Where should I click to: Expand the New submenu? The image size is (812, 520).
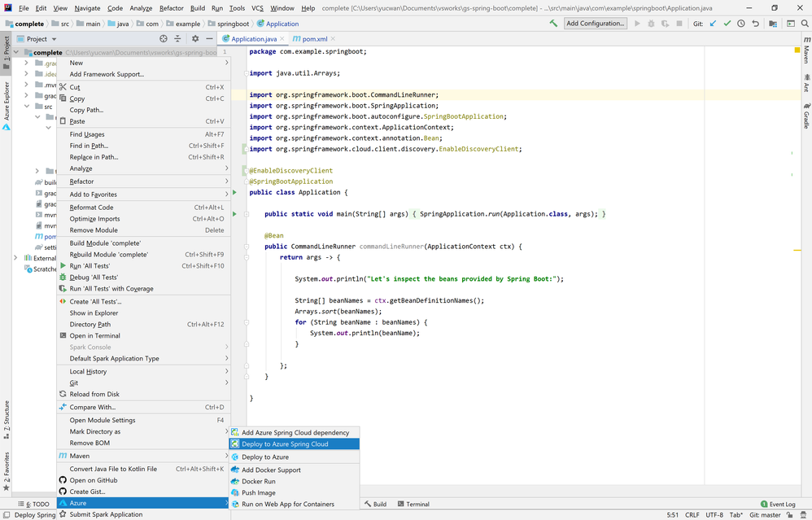143,63
